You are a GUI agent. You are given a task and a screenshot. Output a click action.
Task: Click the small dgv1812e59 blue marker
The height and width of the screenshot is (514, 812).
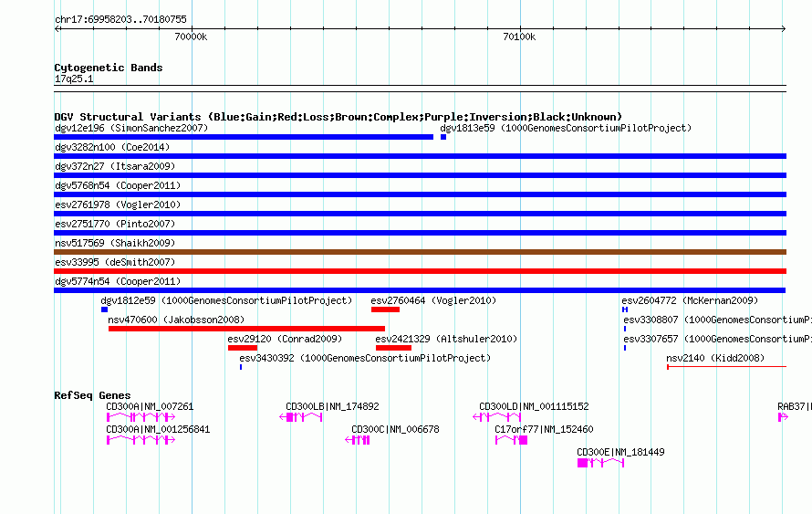click(105, 309)
